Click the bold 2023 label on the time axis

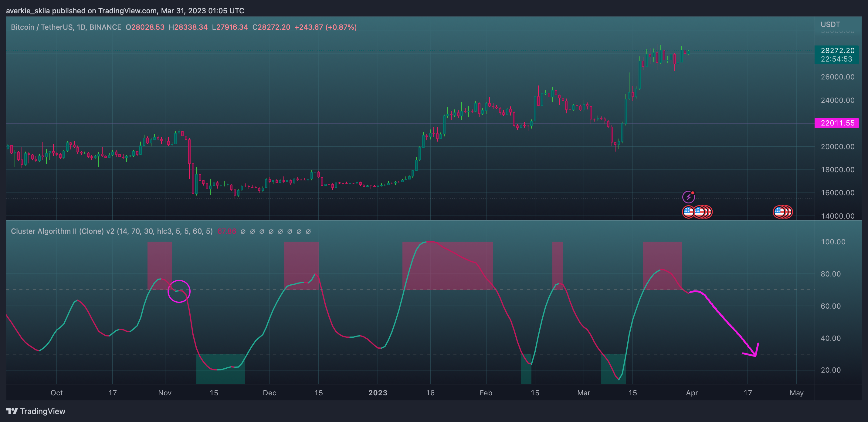click(378, 393)
